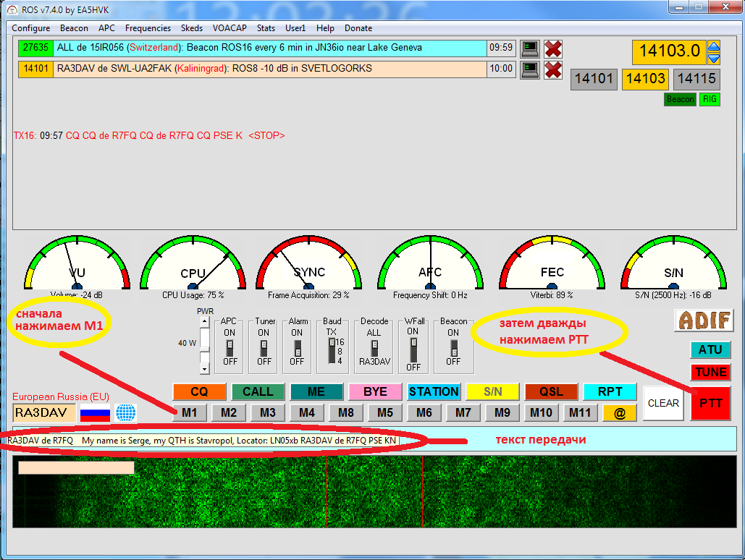Adjust the Baud TX slider switch
This screenshot has height=560, width=745.
click(332, 350)
